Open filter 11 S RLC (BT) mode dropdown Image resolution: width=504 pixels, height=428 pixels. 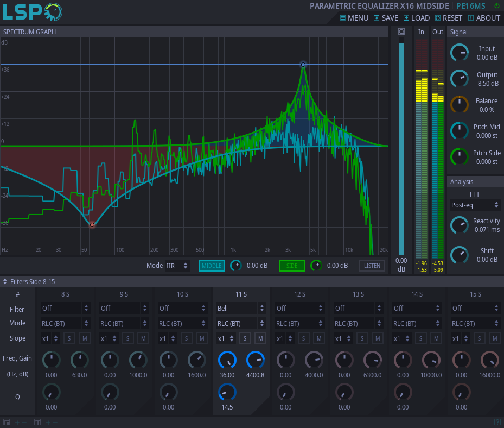pyautogui.click(x=241, y=323)
